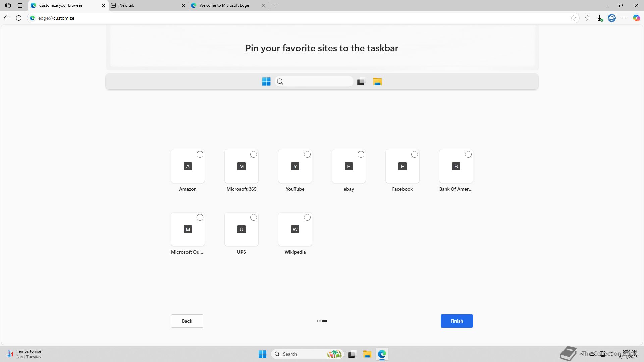This screenshot has height=362, width=644.
Task: Select the Amazon site radio button
Action: pyautogui.click(x=200, y=154)
